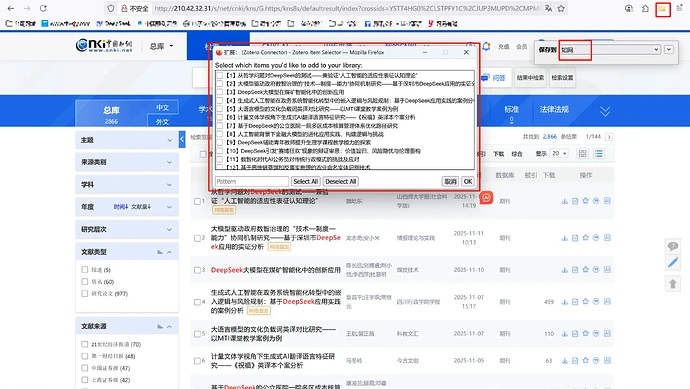Click the pencil edit icon on right edge

tap(673, 263)
